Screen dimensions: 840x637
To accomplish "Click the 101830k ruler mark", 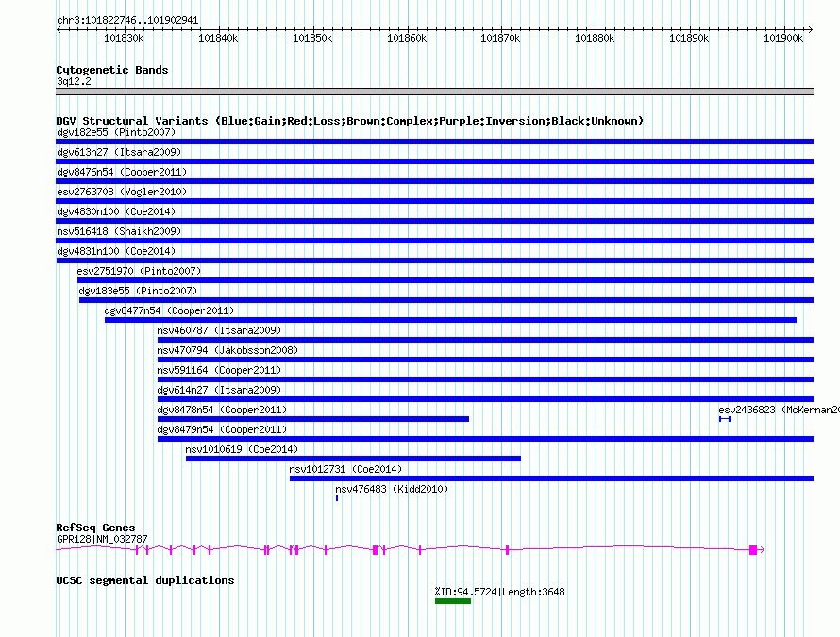I will click(124, 38).
